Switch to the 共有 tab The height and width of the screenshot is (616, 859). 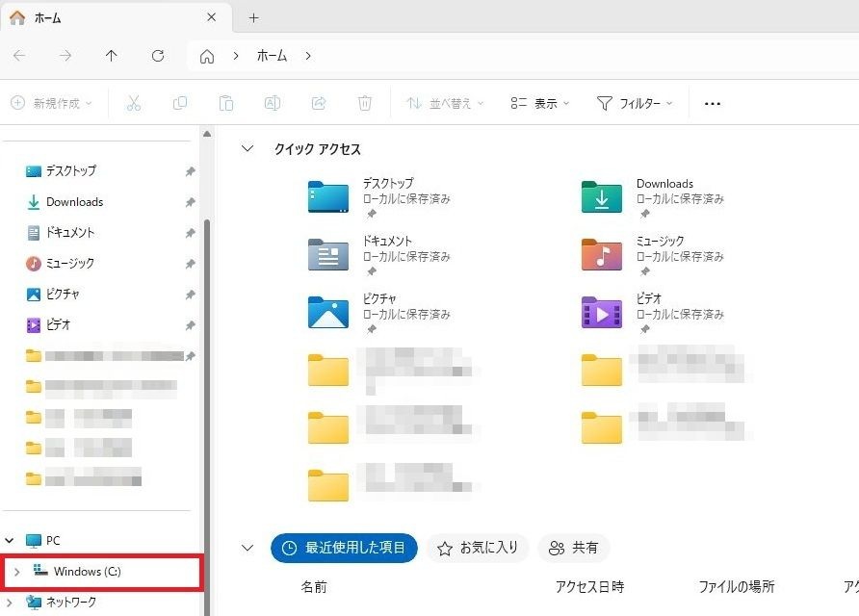coord(573,548)
